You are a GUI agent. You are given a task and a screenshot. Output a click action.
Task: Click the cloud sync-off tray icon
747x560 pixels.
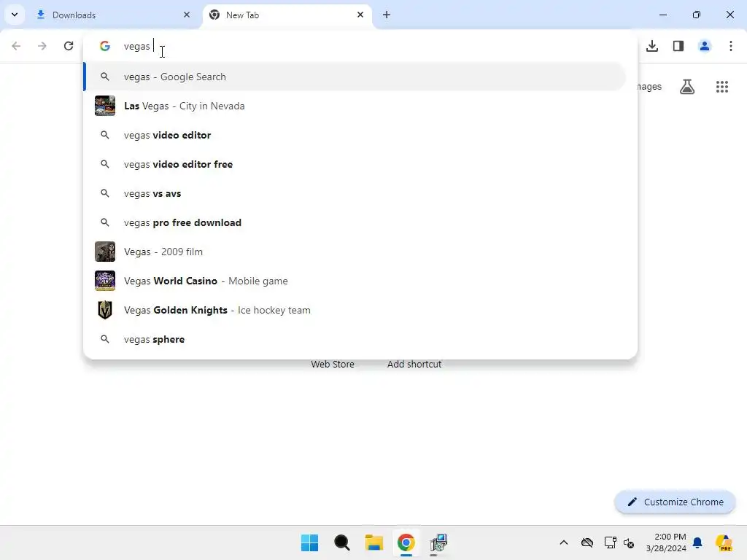pos(587,542)
